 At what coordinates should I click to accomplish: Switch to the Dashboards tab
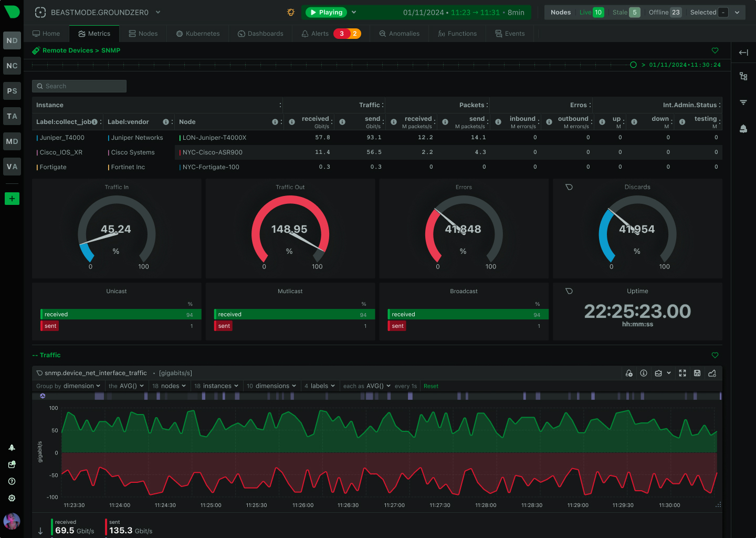tap(260, 33)
